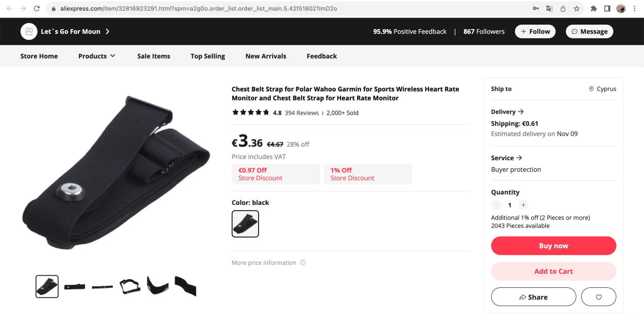
Task: Go to the Feedback tab
Action: pos(321,56)
